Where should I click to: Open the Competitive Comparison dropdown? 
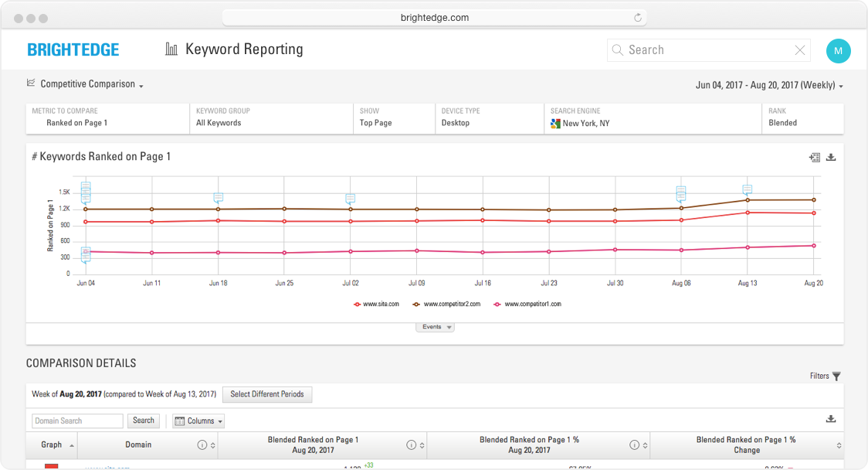[x=86, y=84]
